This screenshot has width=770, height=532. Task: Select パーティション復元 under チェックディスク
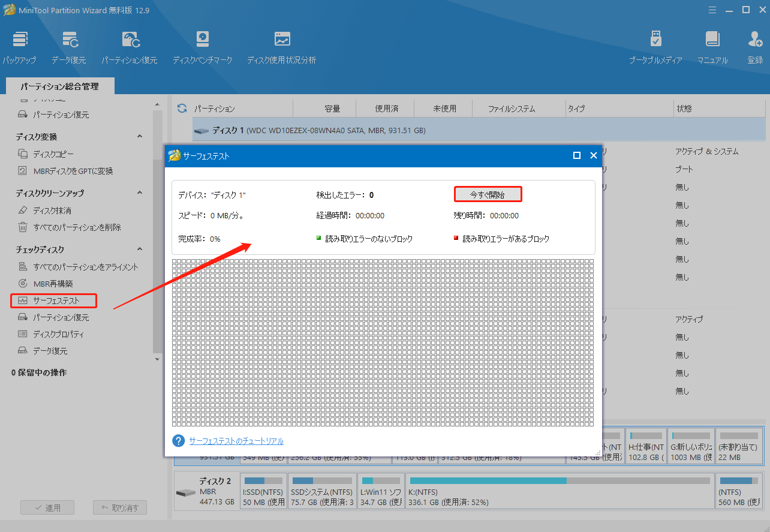tap(53, 317)
